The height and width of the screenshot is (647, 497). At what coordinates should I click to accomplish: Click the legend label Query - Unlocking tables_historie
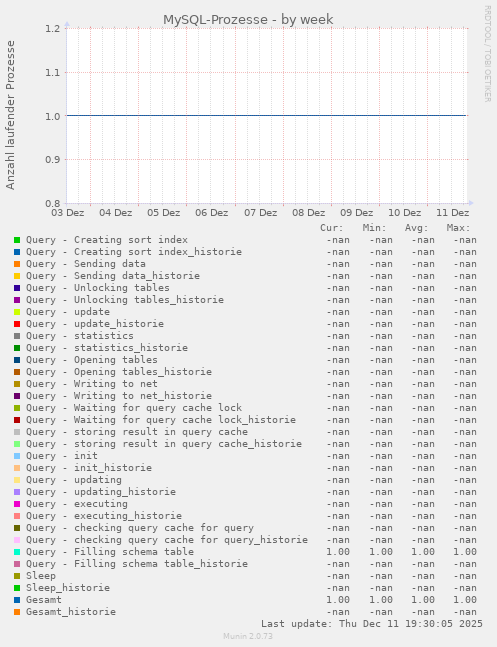125,300
